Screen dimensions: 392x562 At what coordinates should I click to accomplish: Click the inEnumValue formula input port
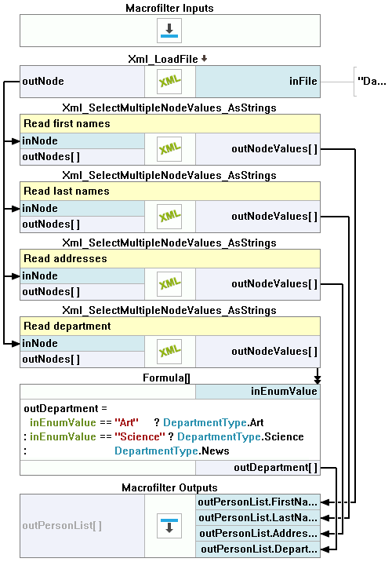(258, 392)
